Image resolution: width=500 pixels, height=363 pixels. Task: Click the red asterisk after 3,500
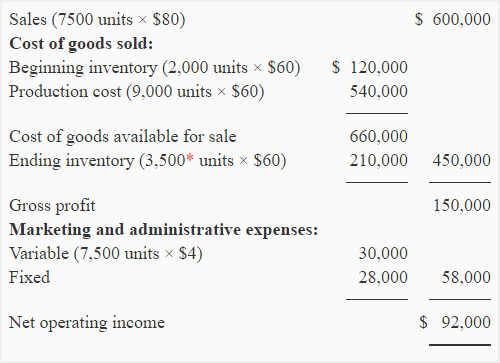(x=190, y=158)
